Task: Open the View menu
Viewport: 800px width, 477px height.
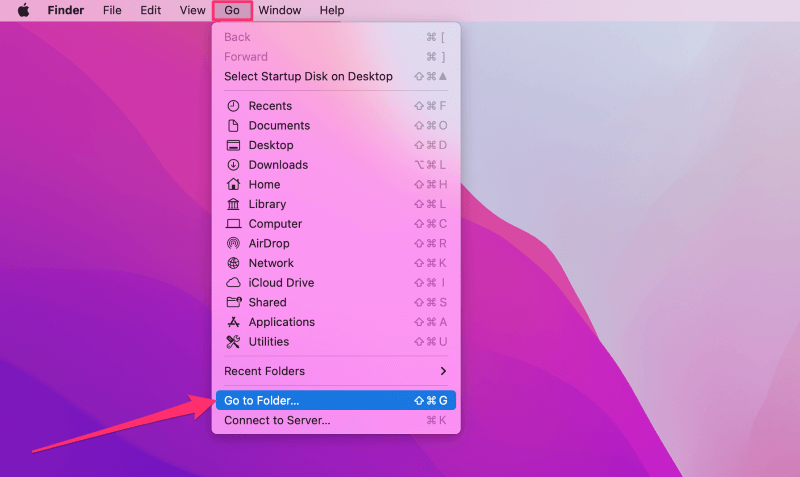Action: (192, 10)
